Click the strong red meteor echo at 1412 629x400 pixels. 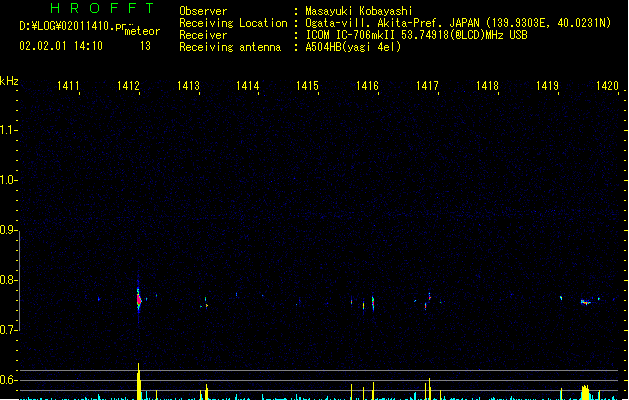point(139,299)
